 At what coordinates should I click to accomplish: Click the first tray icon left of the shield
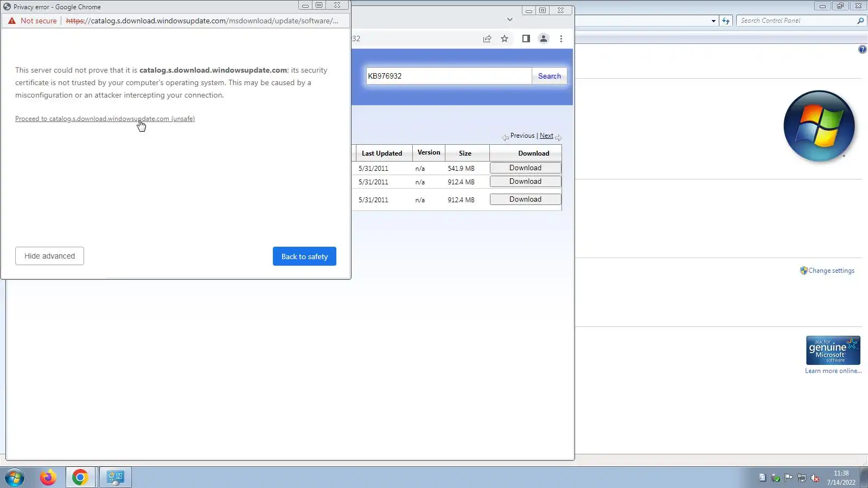[762, 478]
